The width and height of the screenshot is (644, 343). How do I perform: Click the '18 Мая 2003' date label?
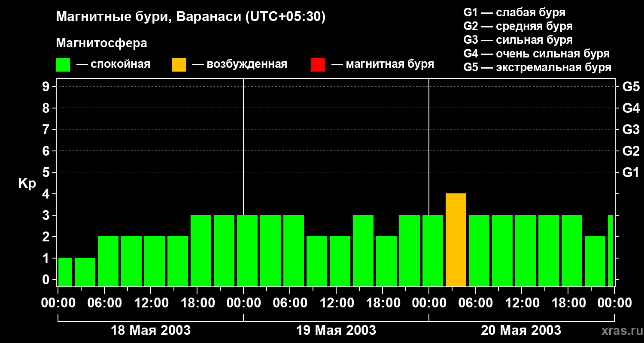click(151, 331)
